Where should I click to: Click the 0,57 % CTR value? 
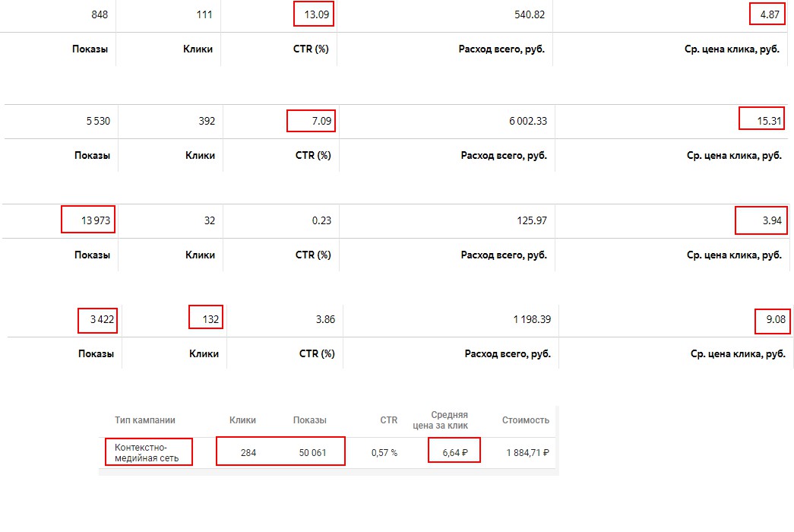point(384,453)
